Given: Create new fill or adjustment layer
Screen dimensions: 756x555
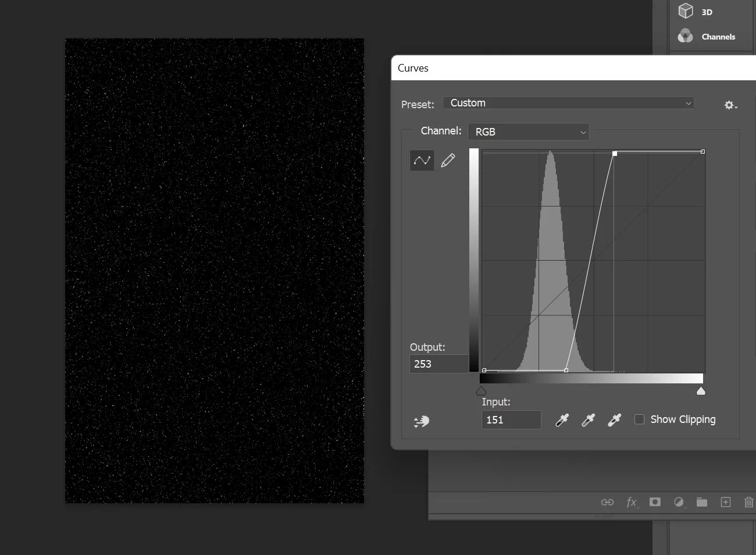Looking at the screenshot, I should coord(679,502).
